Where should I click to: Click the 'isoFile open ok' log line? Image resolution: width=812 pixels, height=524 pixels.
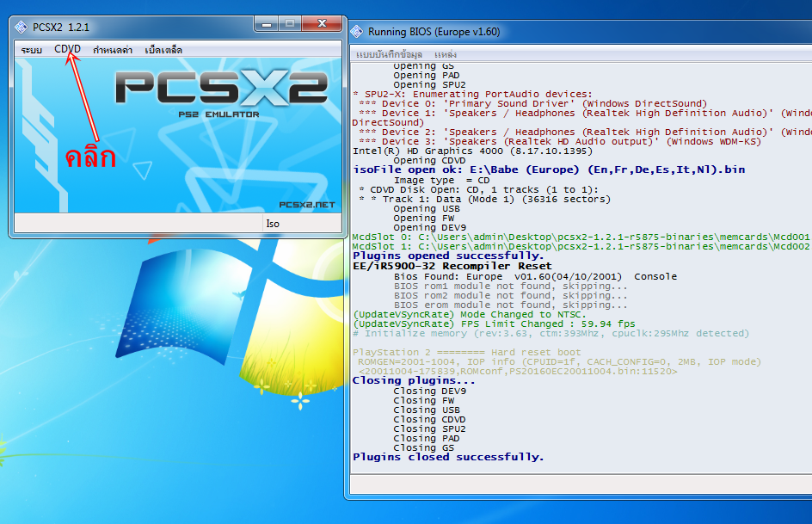coord(549,170)
